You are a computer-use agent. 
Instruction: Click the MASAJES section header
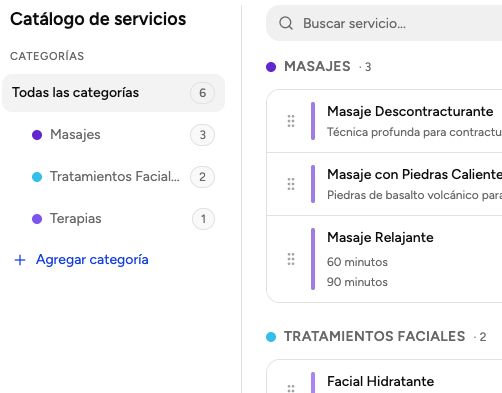pyautogui.click(x=317, y=66)
